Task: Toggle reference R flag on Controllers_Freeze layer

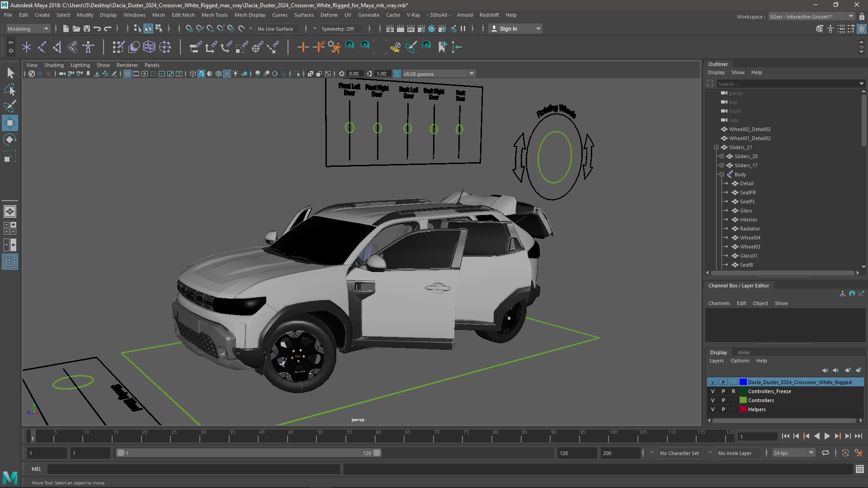Action: [734, 391]
